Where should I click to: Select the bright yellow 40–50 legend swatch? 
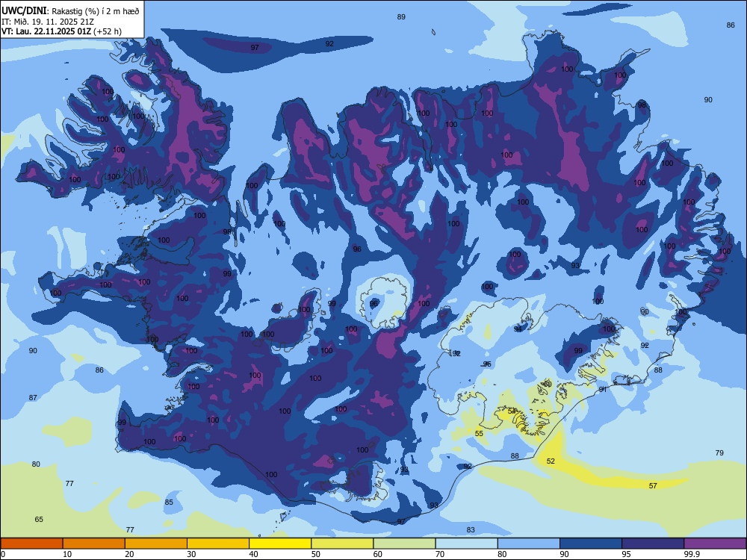click(x=280, y=544)
